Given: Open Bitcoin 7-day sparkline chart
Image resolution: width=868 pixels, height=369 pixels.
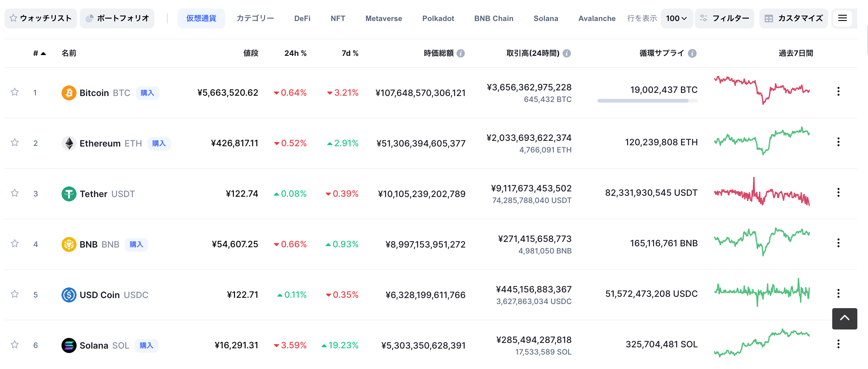Looking at the screenshot, I should (x=762, y=90).
